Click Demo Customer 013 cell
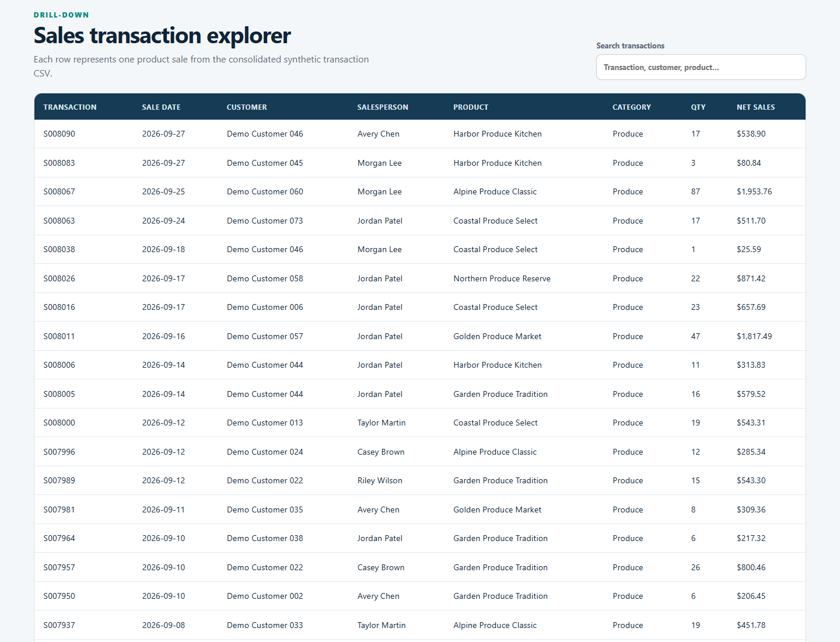This screenshot has height=642, width=840. point(265,423)
